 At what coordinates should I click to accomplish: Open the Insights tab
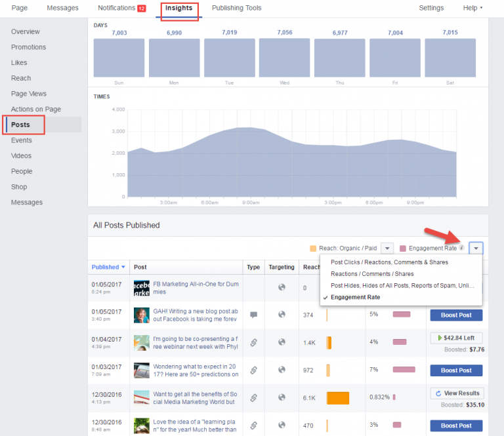click(x=178, y=8)
